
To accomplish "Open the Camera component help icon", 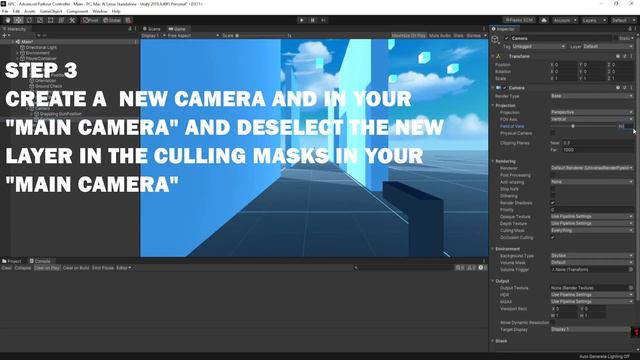I will click(x=618, y=88).
